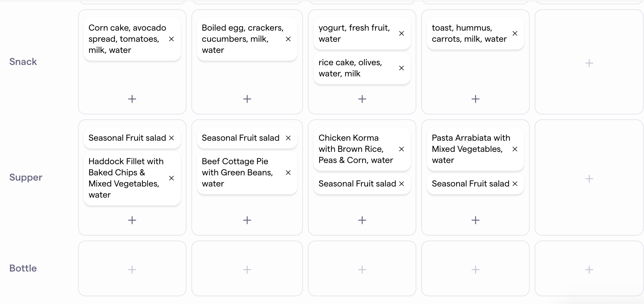Viewport: 644px width, 304px height.
Task: Add a snack below the Boiled egg item
Action: [x=247, y=99]
